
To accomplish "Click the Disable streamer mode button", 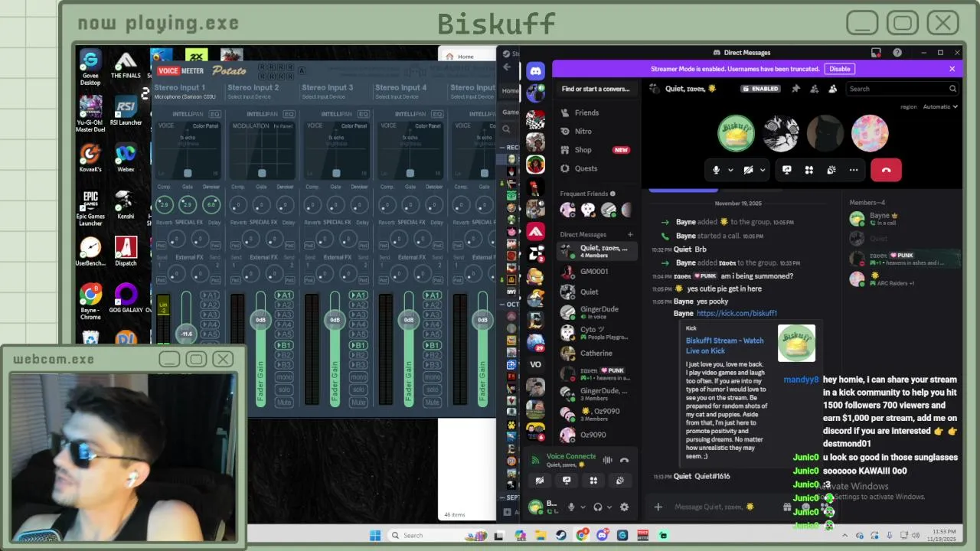I will point(839,69).
